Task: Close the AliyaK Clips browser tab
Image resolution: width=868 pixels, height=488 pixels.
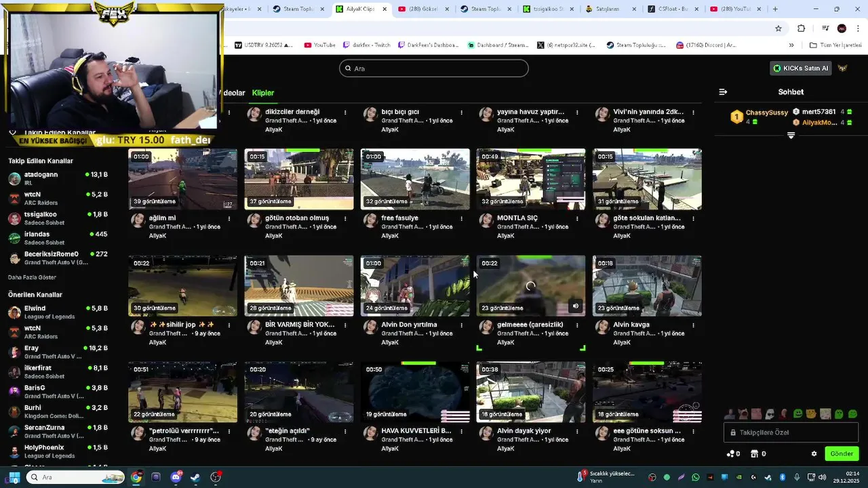Action: (384, 9)
